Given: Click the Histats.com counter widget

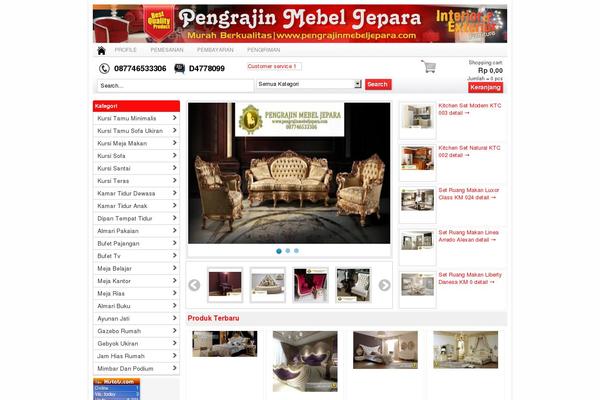Looking at the screenshot, I should [x=117, y=389].
